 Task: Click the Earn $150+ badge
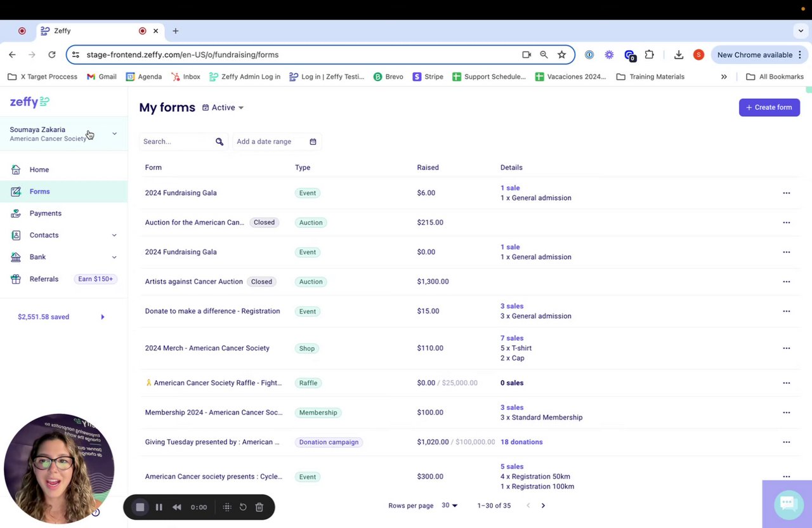click(96, 279)
